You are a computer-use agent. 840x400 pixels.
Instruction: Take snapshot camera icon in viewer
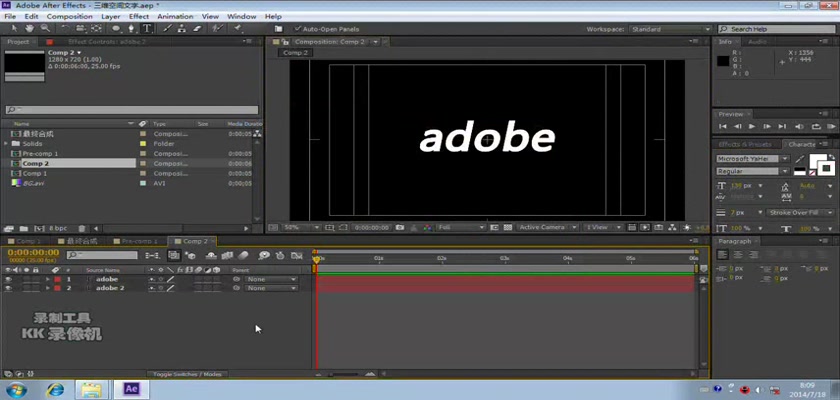coord(400,228)
